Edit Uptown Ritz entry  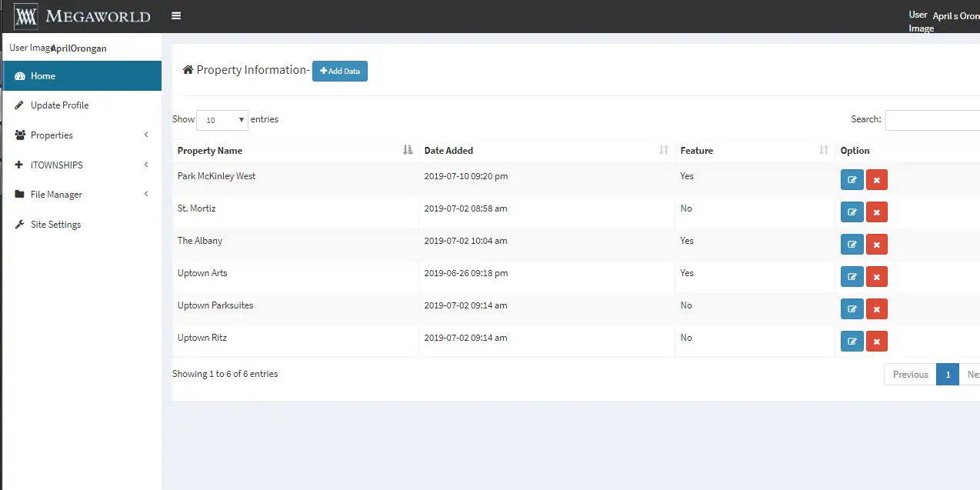click(x=852, y=341)
